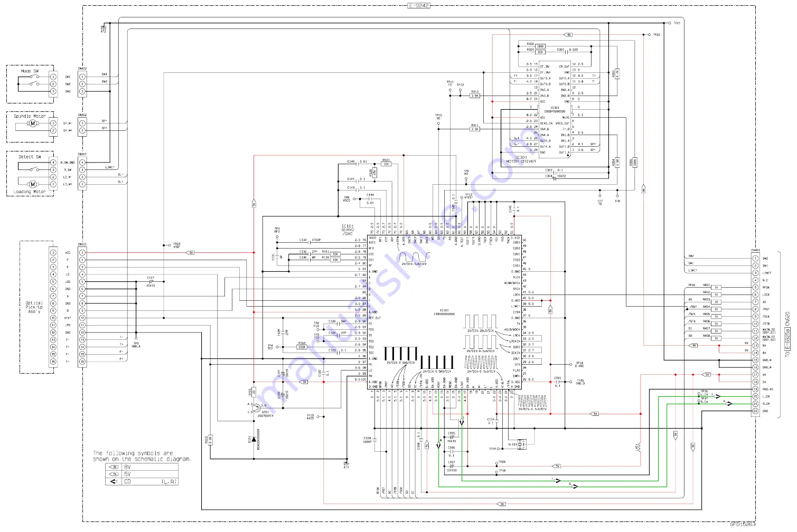
Task: Click the Q101 transistor symbol
Action: coord(256,409)
